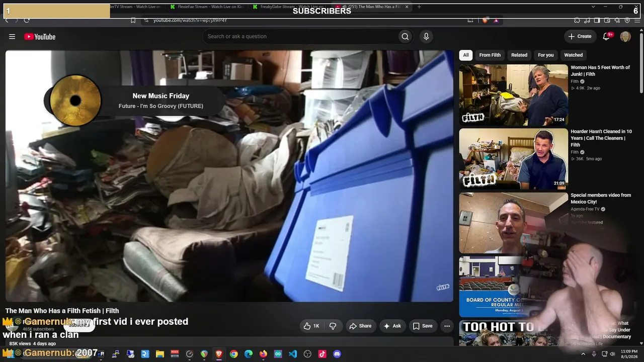Open a new browser tab

click(419, 7)
